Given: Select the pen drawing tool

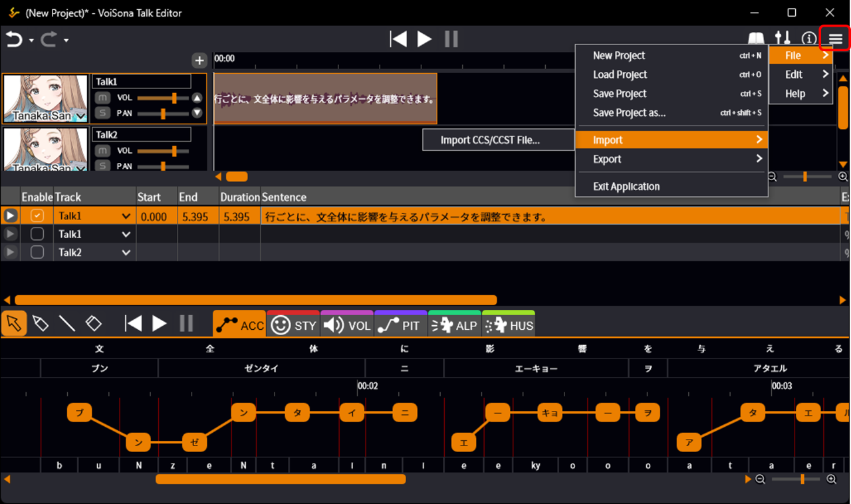Looking at the screenshot, I should pyautogui.click(x=41, y=324).
